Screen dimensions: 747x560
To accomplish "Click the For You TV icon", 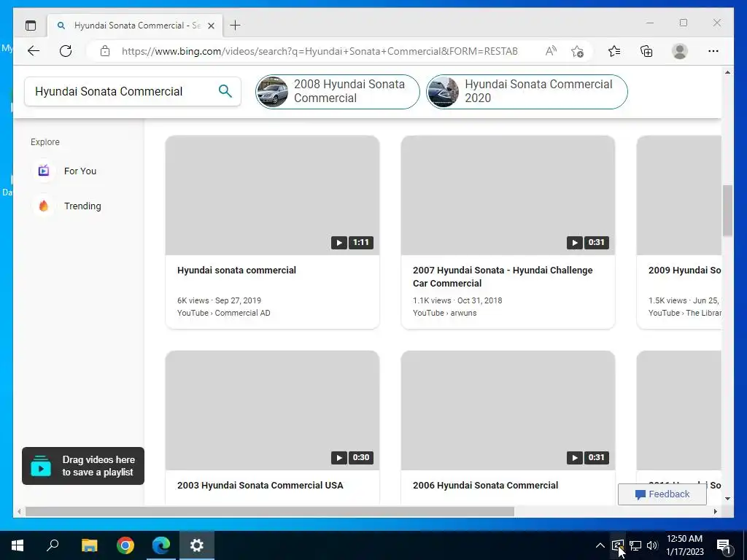I will [44, 171].
